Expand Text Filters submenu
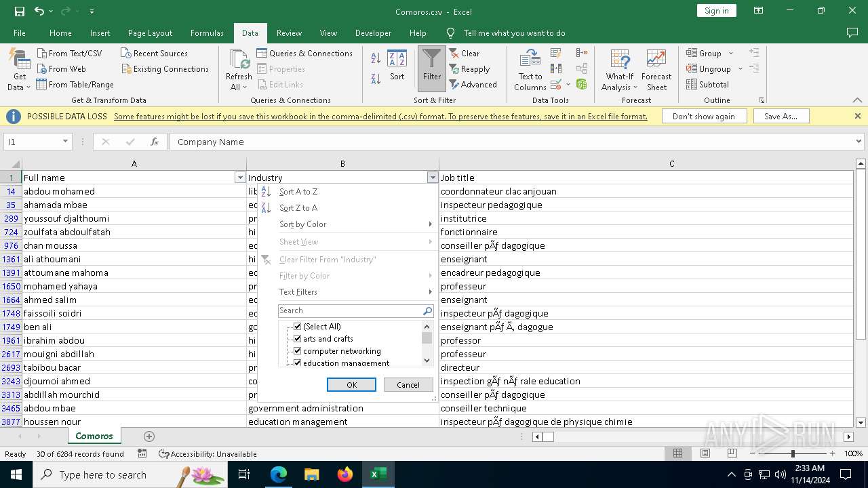This screenshot has width=868, height=488. click(347, 291)
